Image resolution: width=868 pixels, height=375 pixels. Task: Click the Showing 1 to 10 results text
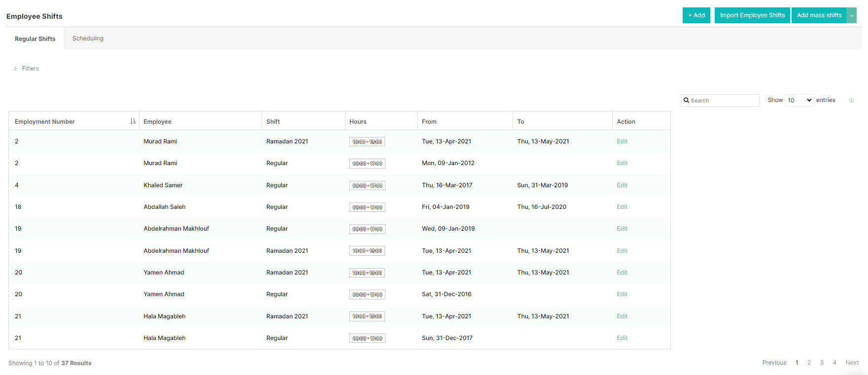tap(50, 363)
